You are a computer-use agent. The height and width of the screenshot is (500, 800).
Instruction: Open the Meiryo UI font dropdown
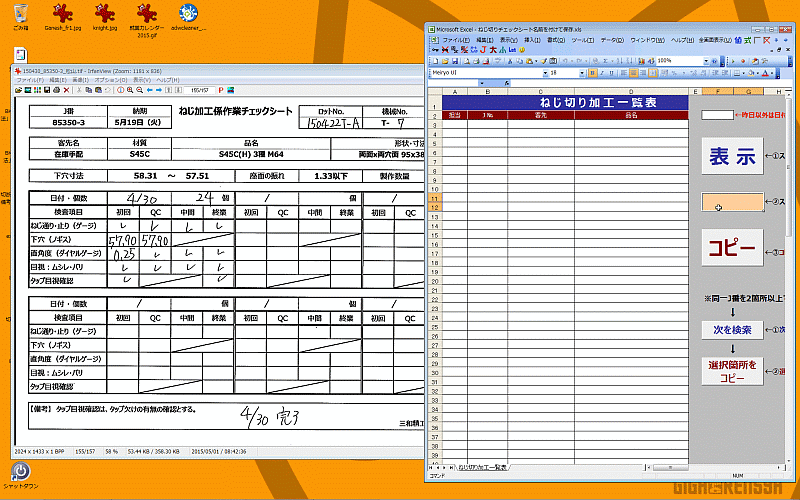coord(545,73)
